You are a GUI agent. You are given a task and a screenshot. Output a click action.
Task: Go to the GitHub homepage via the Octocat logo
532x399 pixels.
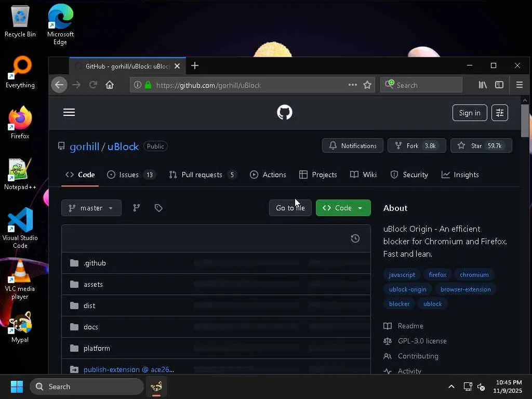click(284, 112)
